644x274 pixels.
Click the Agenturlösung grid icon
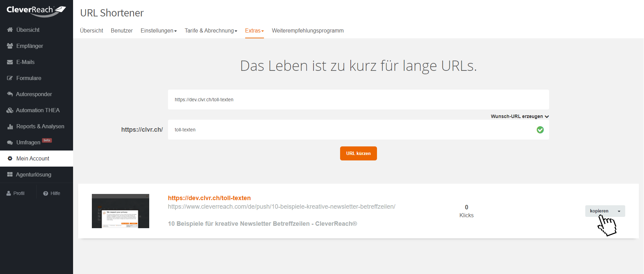pyautogui.click(x=10, y=174)
